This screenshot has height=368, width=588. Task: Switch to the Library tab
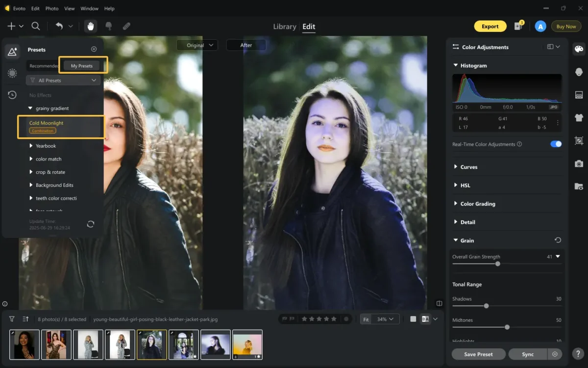tap(285, 26)
